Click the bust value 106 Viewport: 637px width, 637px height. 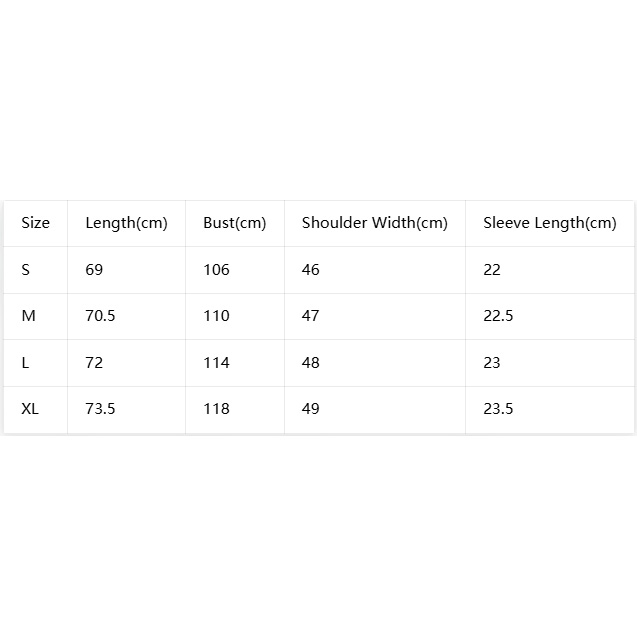(x=217, y=270)
